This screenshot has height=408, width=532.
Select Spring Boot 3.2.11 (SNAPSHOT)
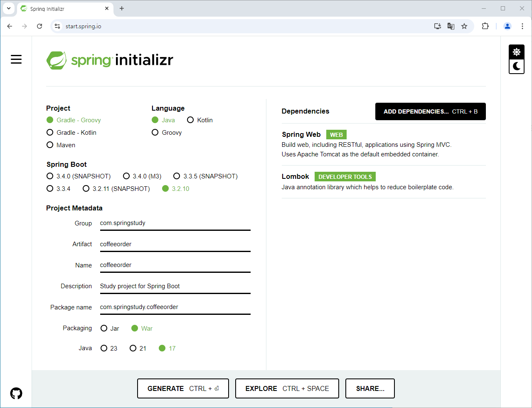point(116,189)
